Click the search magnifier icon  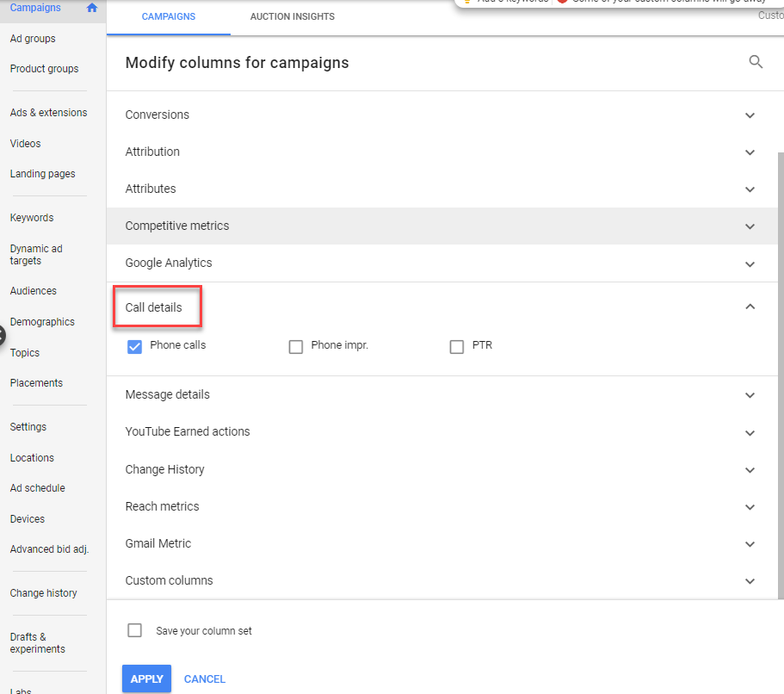[x=756, y=62]
